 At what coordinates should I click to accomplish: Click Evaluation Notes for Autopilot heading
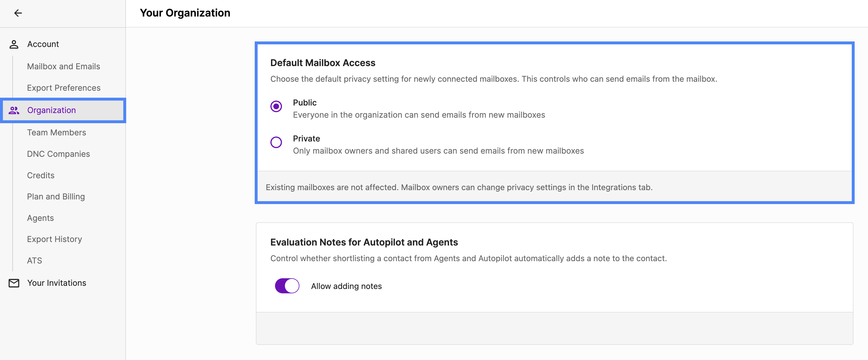[x=364, y=242]
